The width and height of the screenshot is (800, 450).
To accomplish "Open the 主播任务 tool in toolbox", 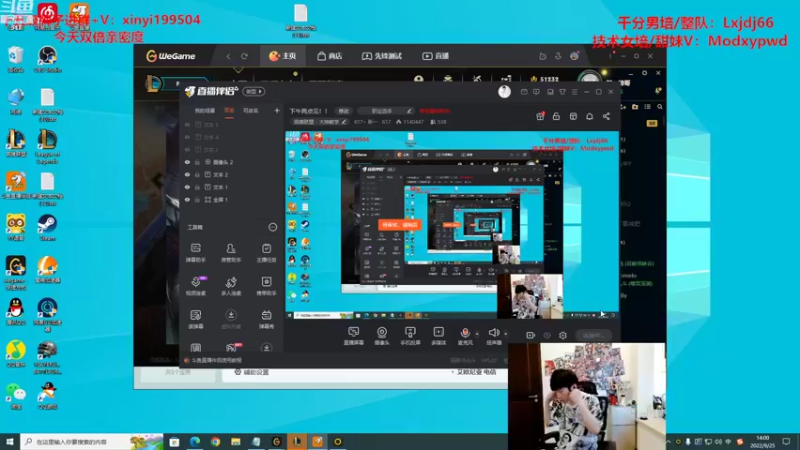I will pos(266,253).
